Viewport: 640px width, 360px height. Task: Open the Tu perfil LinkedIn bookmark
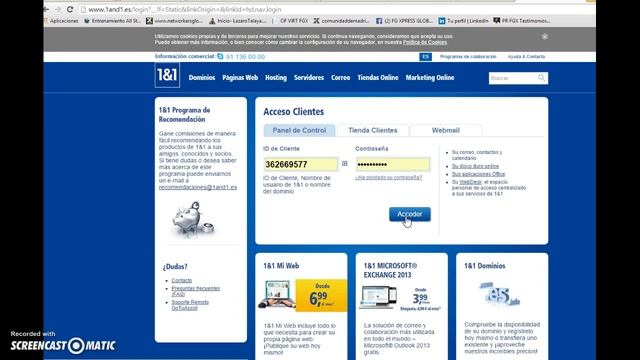(464, 20)
